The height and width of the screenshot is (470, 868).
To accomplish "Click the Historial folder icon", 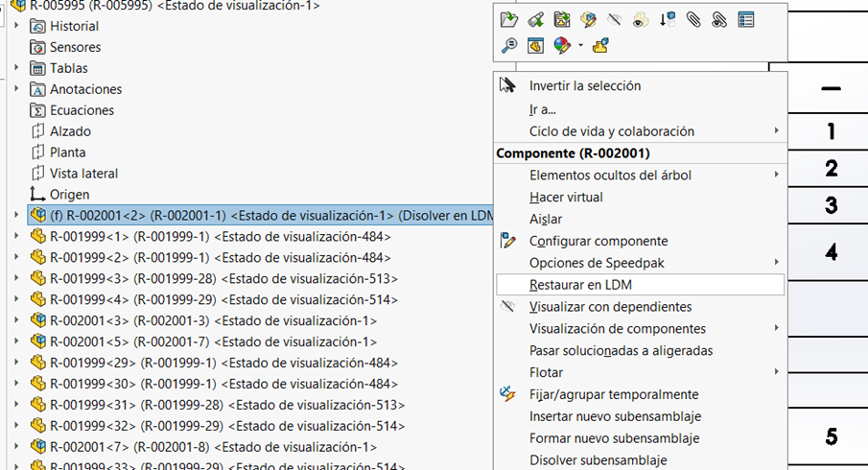I will pos(37,26).
